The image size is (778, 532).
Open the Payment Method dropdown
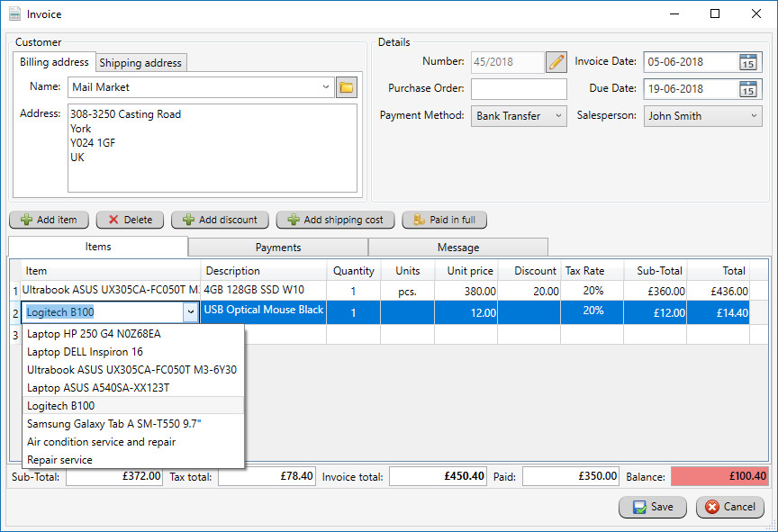pos(519,116)
